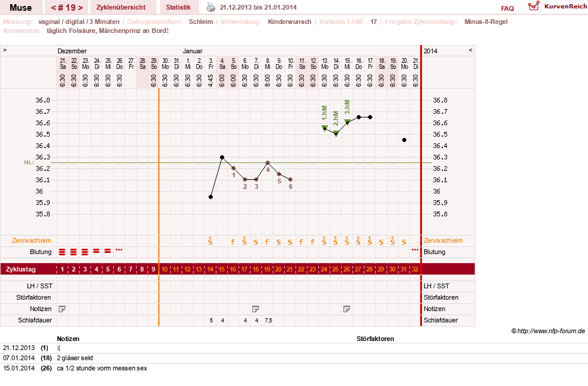This screenshot has height=386, width=588.
Task: Select cycle day 1 in the Zyklustag row
Action: [62, 269]
